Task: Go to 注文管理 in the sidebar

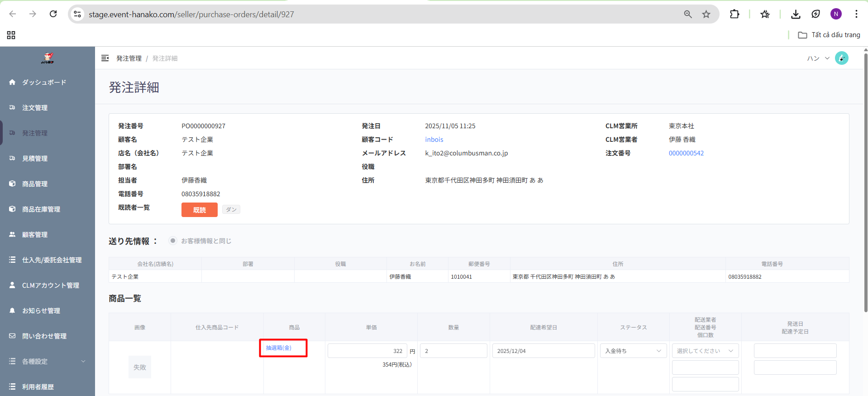Action: coord(35,107)
